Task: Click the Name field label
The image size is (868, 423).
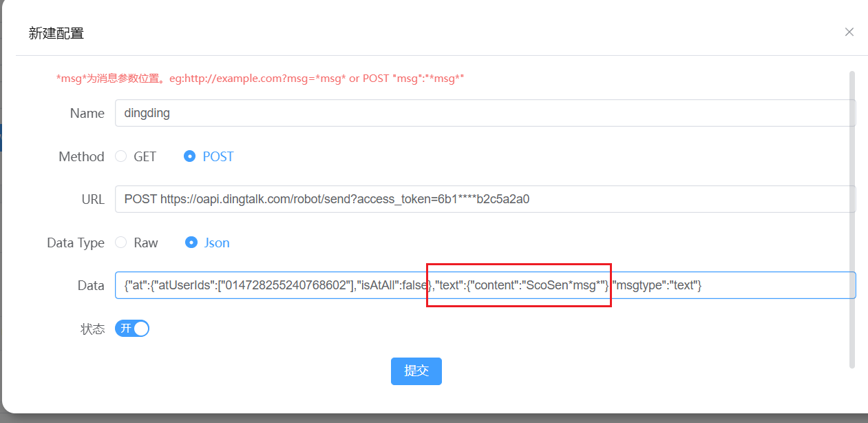Action: [87, 114]
